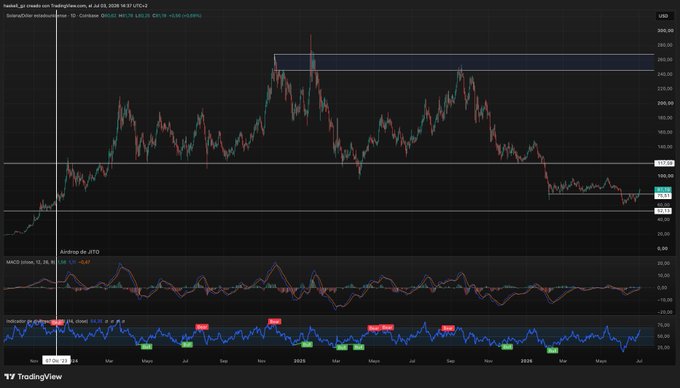680x388 pixels.
Task: Click the Nov label just before 2026
Action: (x=488, y=361)
